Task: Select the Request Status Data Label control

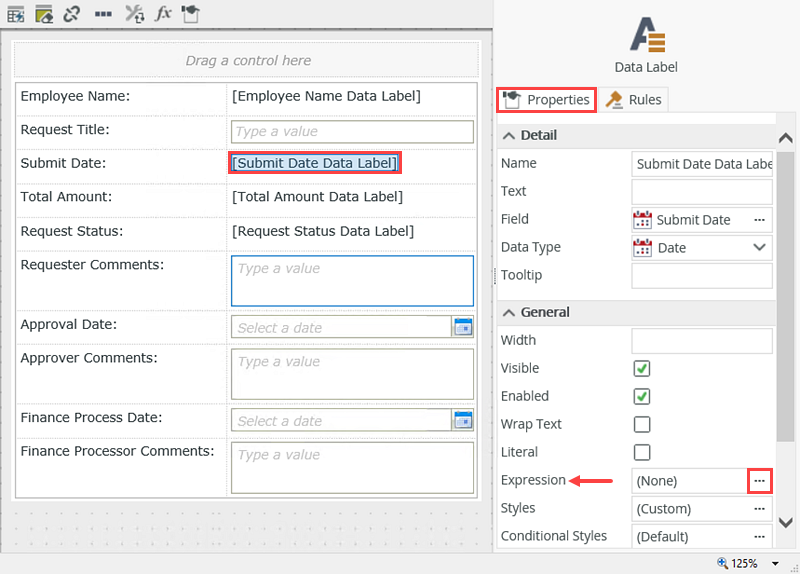Action: (323, 231)
